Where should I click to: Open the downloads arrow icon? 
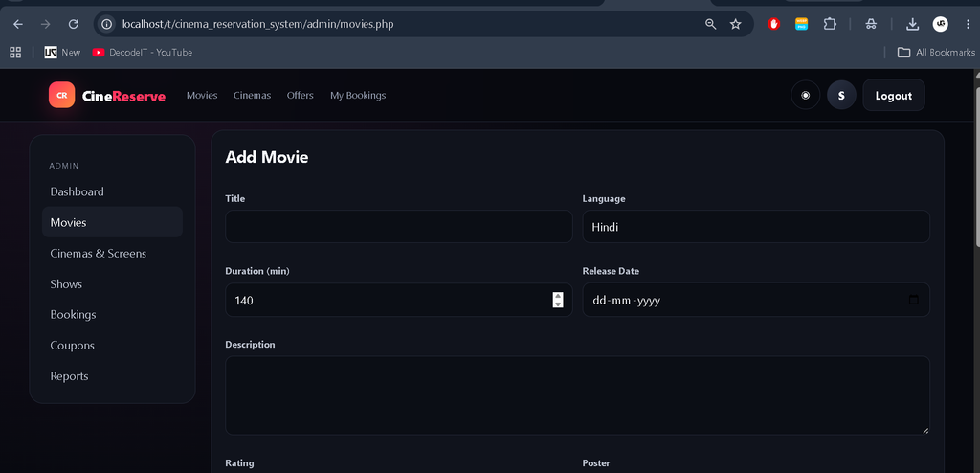pos(912,24)
